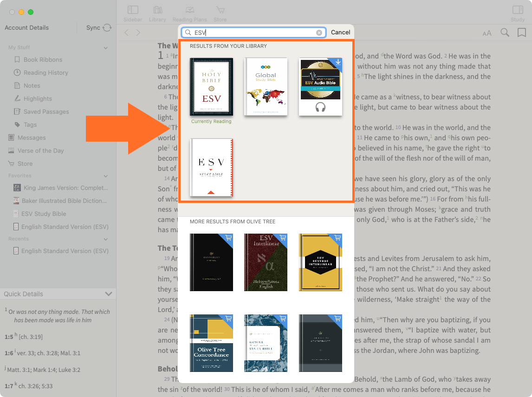
Task: Select the ESV Audio Bible cover
Action: coord(320,87)
